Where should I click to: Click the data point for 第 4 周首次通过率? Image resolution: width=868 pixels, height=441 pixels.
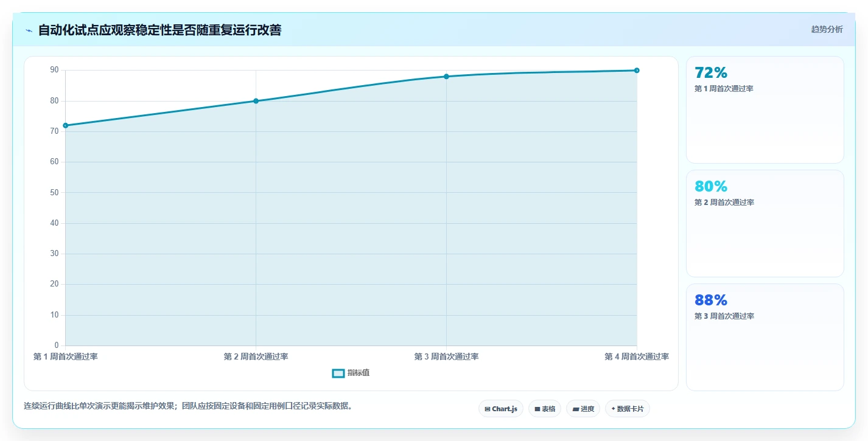(637, 71)
